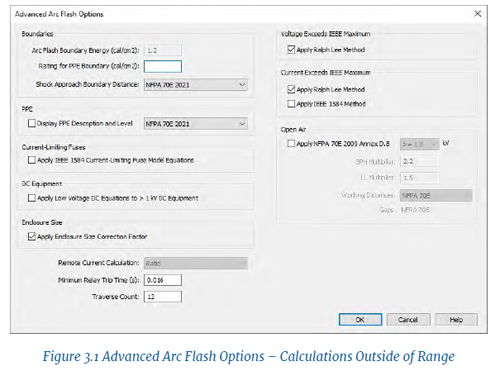Image resolution: width=500 pixels, height=371 pixels.
Task: Click the Minimum Relay Trip Time field
Action: tap(163, 280)
